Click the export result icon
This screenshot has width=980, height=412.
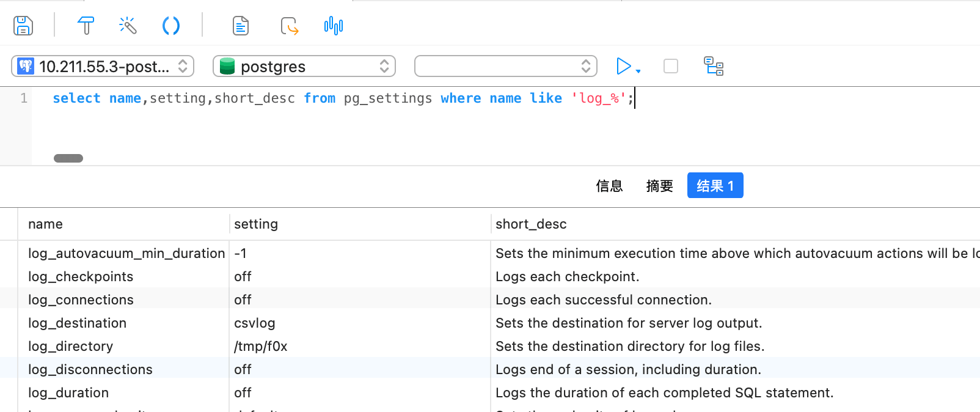[289, 26]
